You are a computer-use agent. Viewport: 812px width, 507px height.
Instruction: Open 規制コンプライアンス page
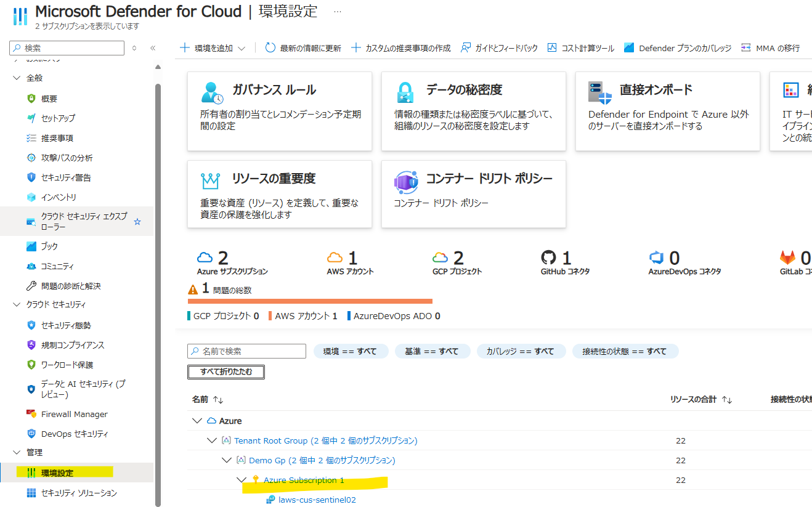(x=73, y=345)
